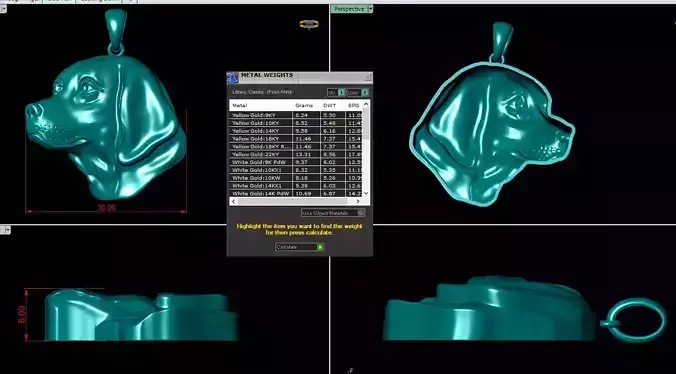Toggle the GV library switch
This screenshot has width=676, height=374.
pyautogui.click(x=336, y=92)
